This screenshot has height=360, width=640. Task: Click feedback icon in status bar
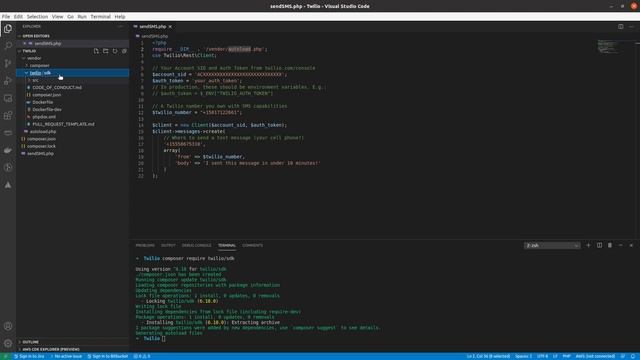[623, 356]
